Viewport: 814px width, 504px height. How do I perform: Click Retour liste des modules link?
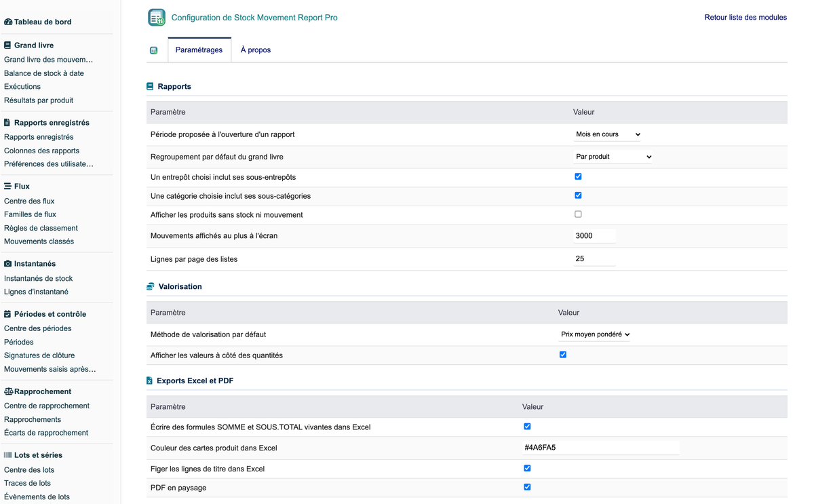point(745,18)
